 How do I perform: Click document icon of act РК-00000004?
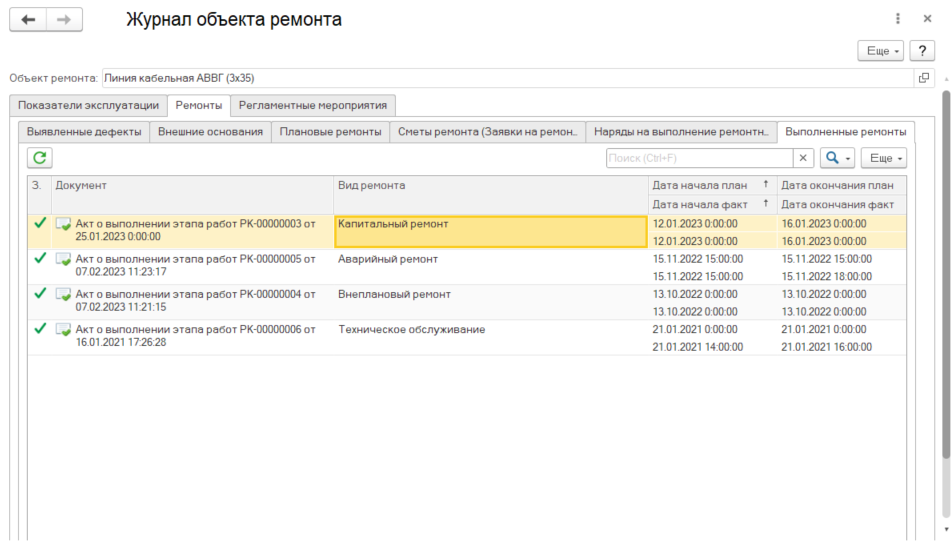point(63,295)
